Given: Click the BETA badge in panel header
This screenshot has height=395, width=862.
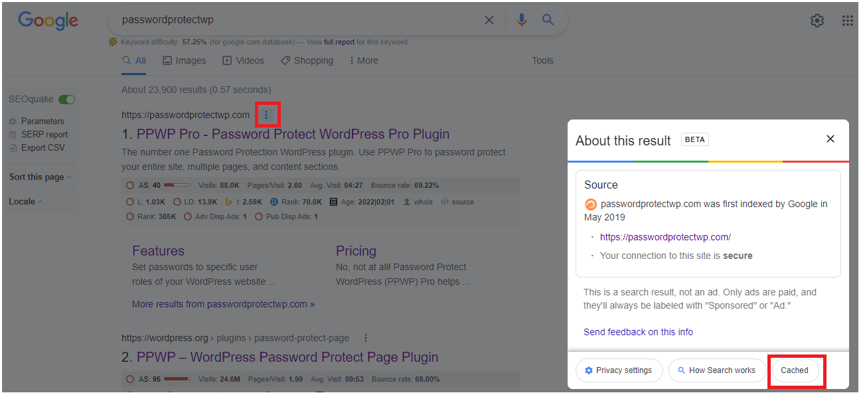Looking at the screenshot, I should 695,140.
